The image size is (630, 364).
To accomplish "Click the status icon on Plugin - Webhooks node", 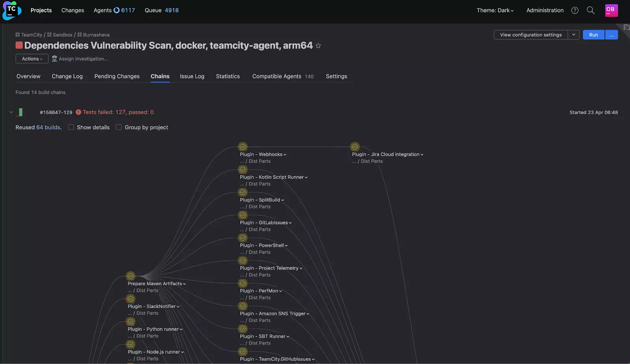I will point(243,146).
